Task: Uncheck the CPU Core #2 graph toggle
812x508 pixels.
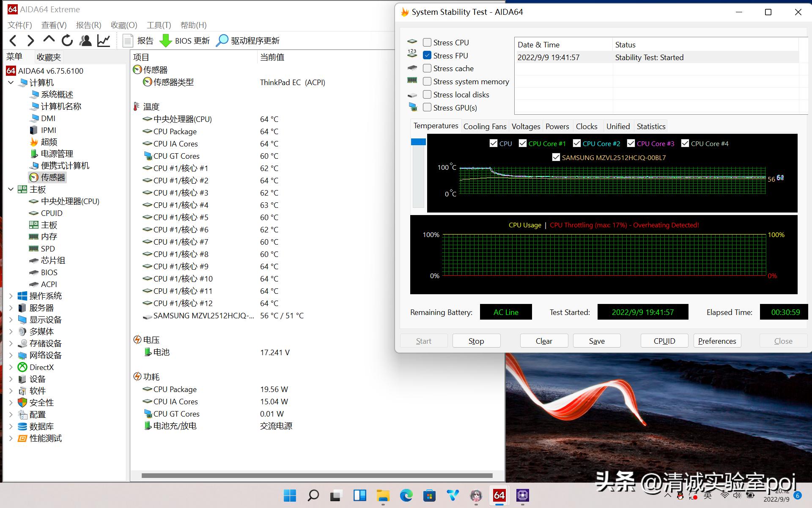Action: (x=577, y=143)
